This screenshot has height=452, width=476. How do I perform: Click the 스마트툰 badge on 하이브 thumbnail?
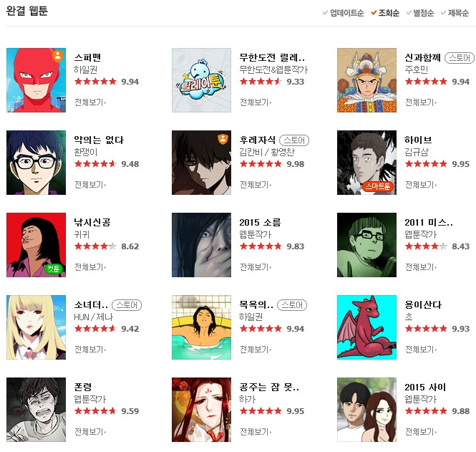pyautogui.click(x=378, y=186)
